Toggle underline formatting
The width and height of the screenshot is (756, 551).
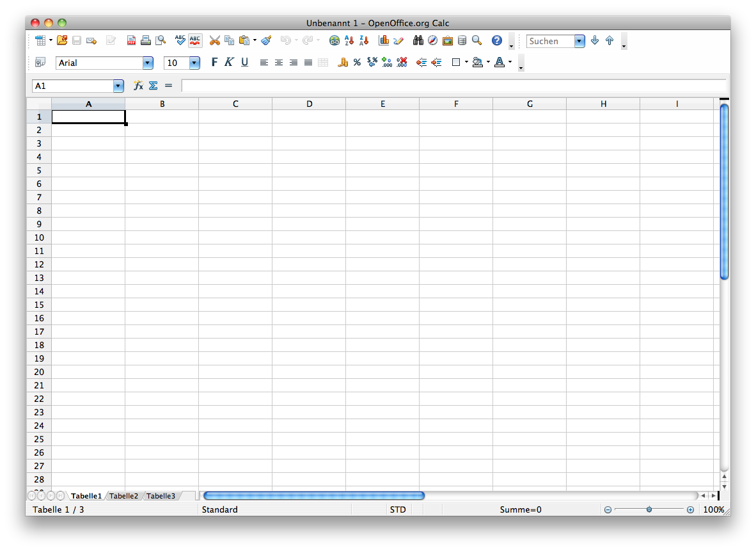pyautogui.click(x=244, y=62)
